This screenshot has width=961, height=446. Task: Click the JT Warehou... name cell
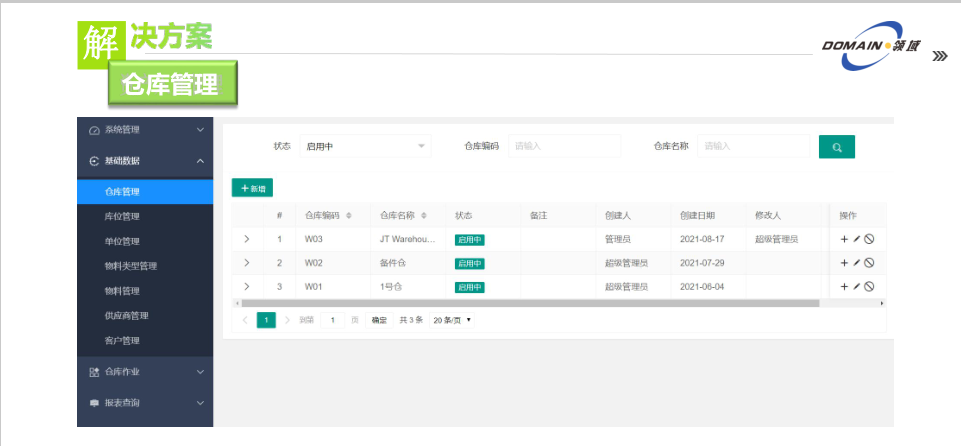click(408, 239)
